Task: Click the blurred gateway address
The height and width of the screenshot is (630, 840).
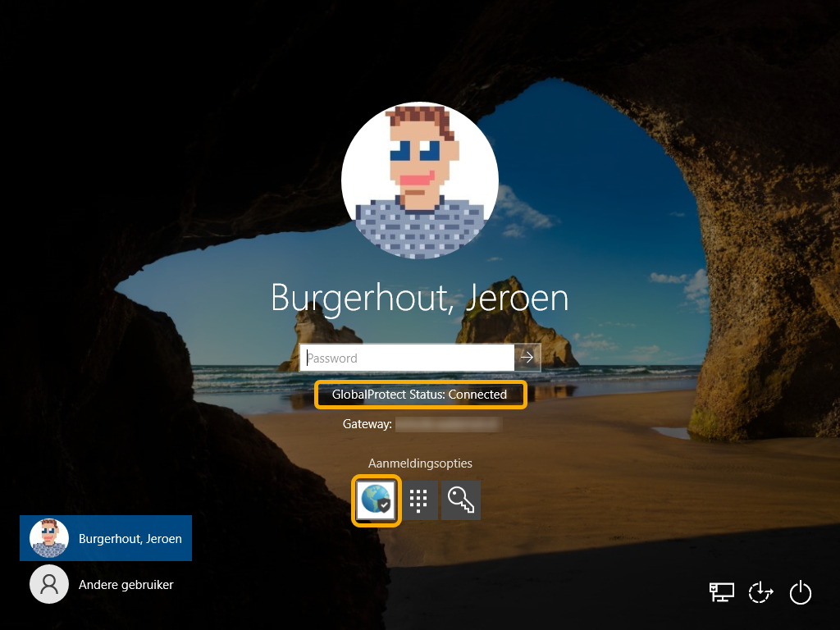Action: click(x=448, y=424)
